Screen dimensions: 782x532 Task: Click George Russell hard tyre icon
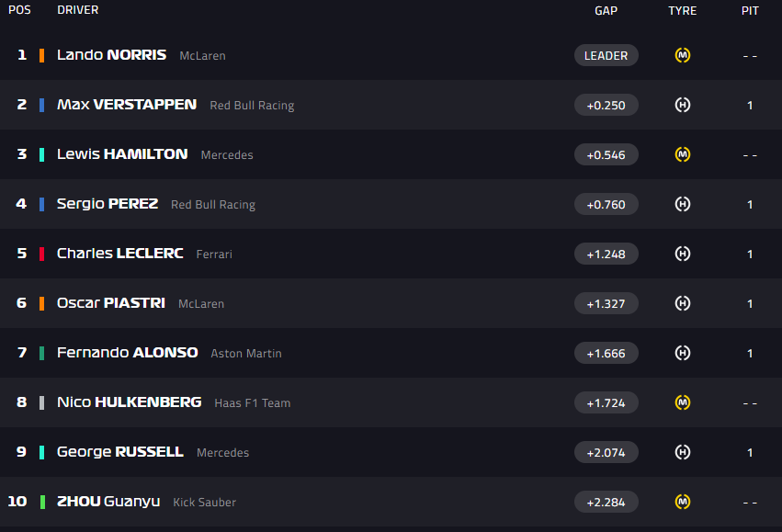click(x=682, y=452)
